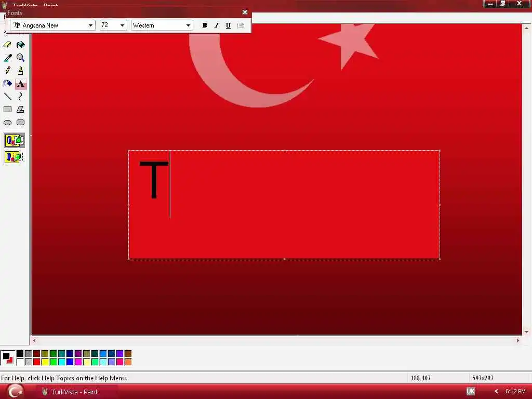Pick the dark gray color swatch
This screenshot has width=532, height=399.
(29, 353)
